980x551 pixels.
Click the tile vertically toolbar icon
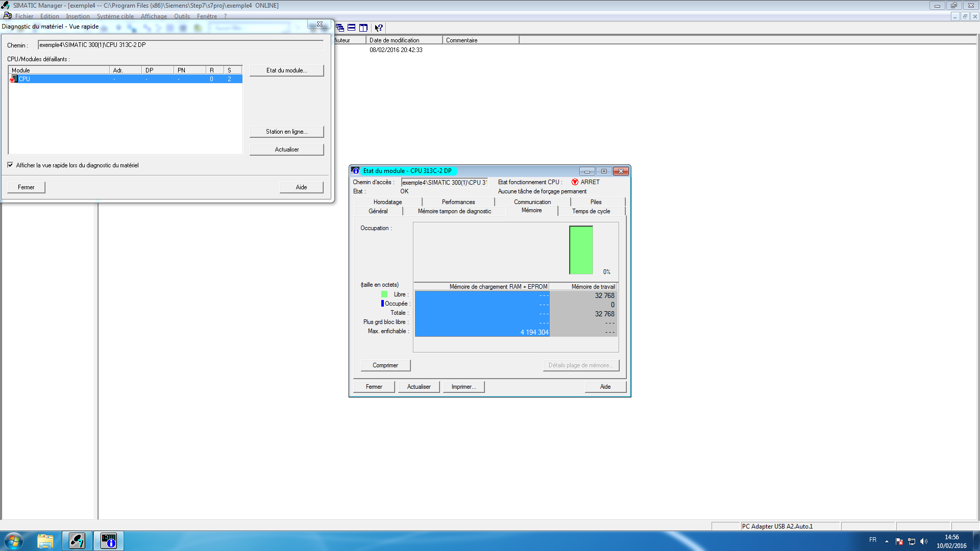point(363,28)
